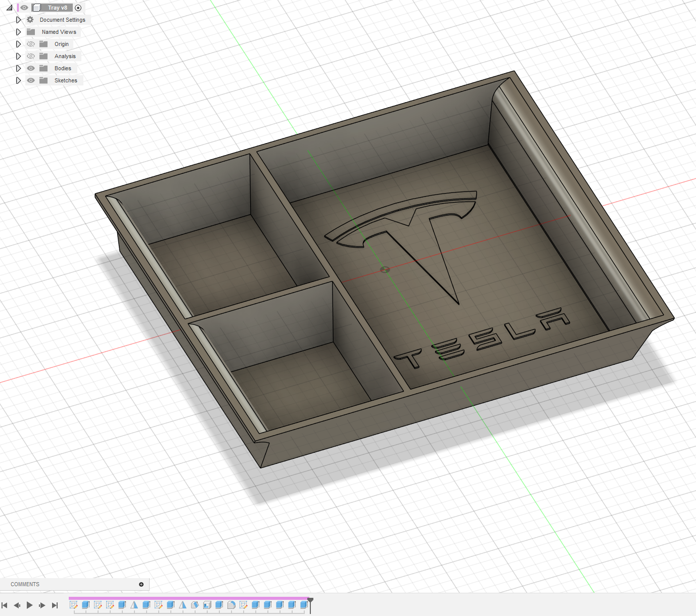Select the shell feature in the timeline
The height and width of the screenshot is (616, 696).
coord(207,605)
